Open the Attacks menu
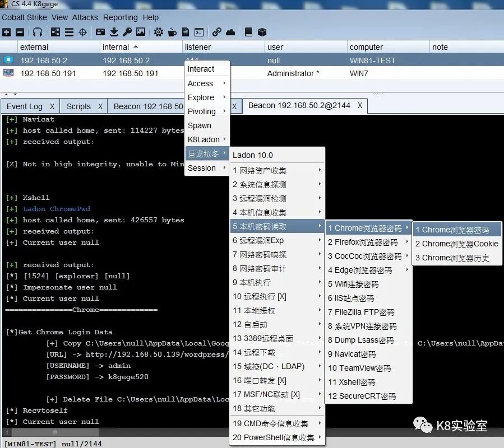Viewport: 504px width, 448px height. [85, 17]
